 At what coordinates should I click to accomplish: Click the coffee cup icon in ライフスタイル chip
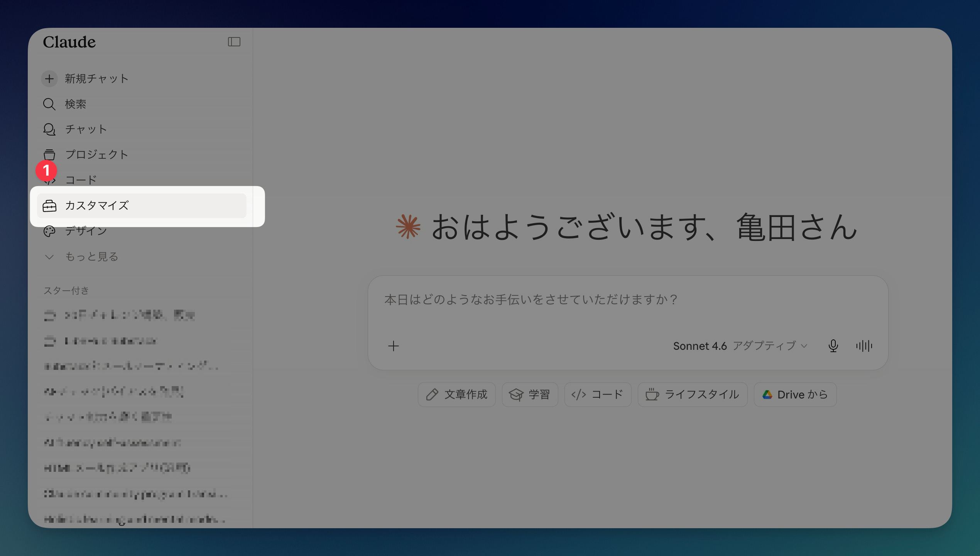click(x=652, y=394)
